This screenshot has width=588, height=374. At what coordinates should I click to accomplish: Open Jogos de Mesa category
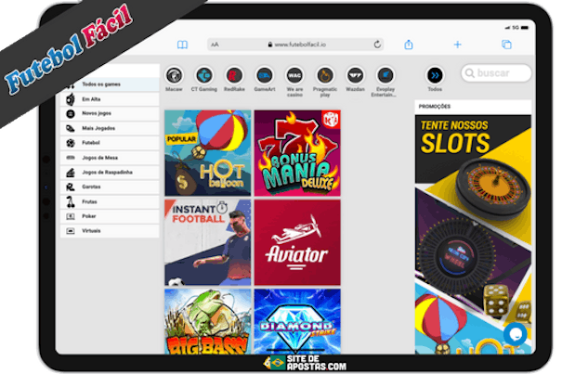(x=110, y=158)
